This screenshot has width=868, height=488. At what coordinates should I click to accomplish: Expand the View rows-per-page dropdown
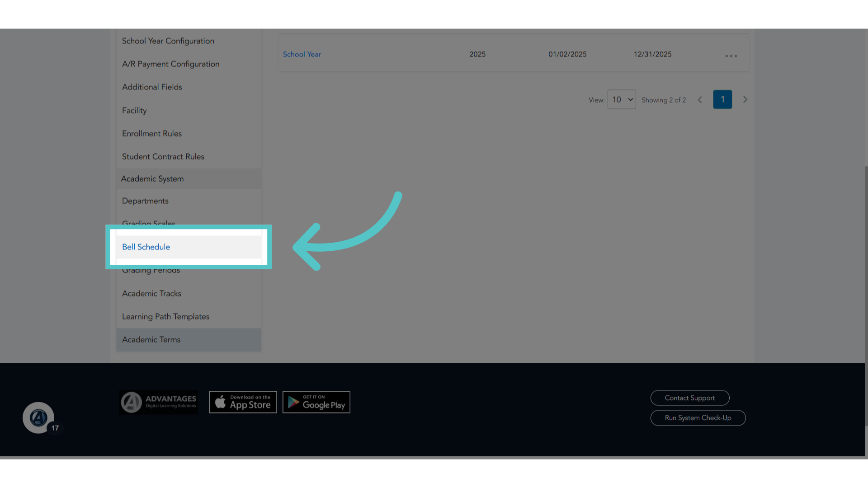pyautogui.click(x=622, y=99)
